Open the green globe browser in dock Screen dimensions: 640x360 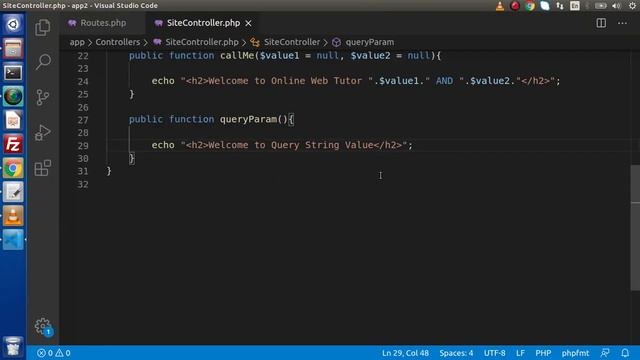coord(13,97)
